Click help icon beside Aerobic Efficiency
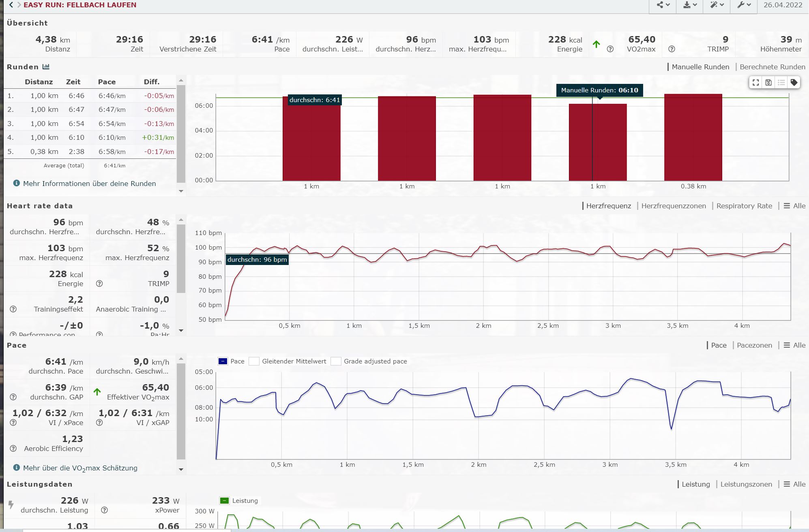 pyautogui.click(x=13, y=449)
